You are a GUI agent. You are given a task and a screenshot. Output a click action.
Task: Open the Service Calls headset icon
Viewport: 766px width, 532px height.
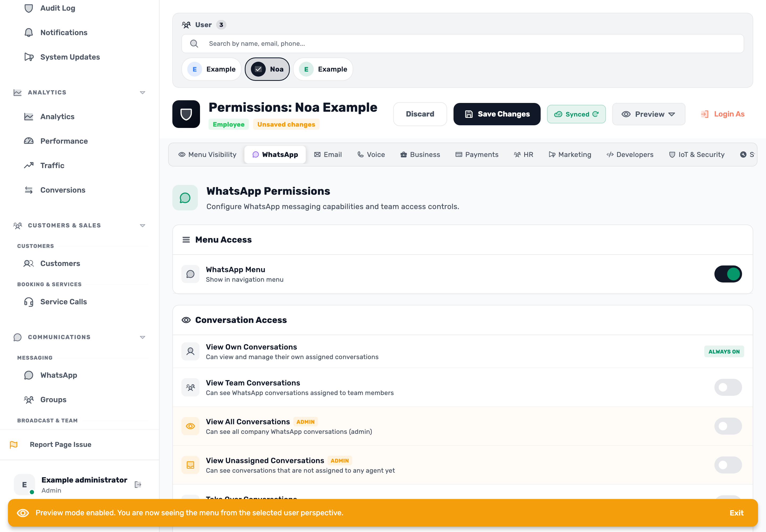[29, 302]
